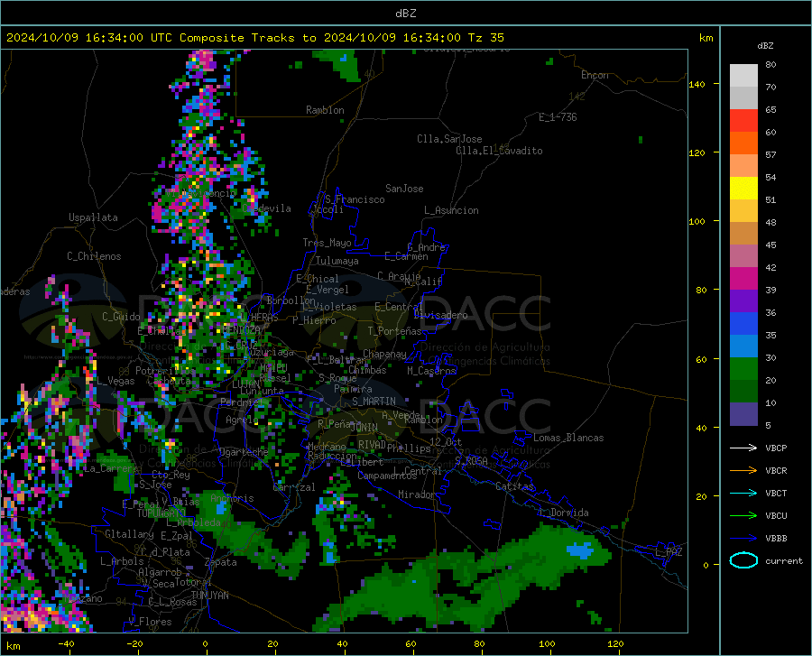Screen dimensions: 812x656
Task: Click the 5 dBZ dark purple swatch
Action: (743, 414)
